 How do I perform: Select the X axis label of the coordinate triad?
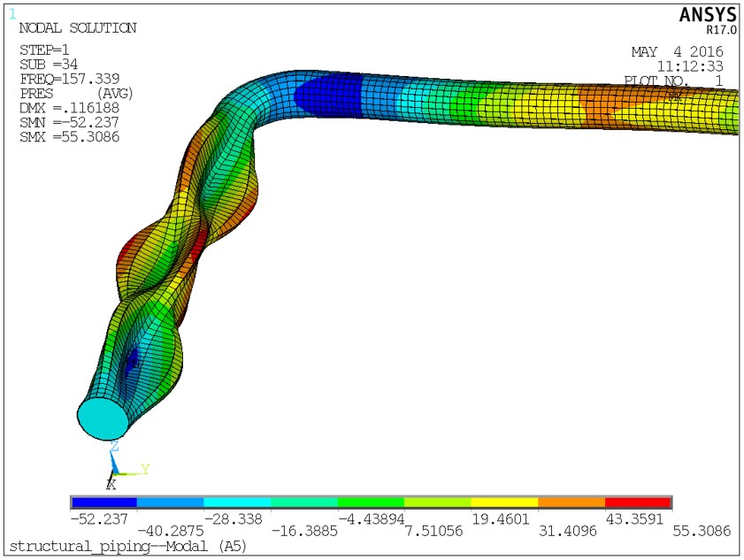[110, 485]
